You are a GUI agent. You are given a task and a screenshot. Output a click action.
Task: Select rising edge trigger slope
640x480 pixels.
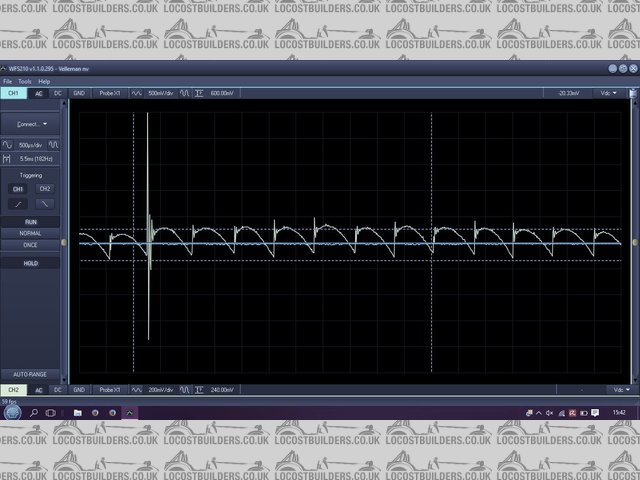point(17,203)
